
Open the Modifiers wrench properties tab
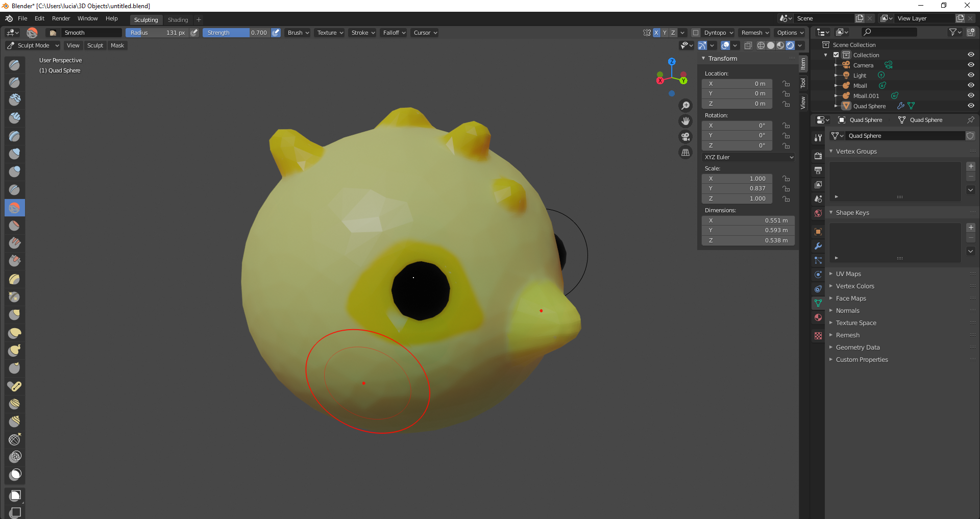click(x=818, y=246)
